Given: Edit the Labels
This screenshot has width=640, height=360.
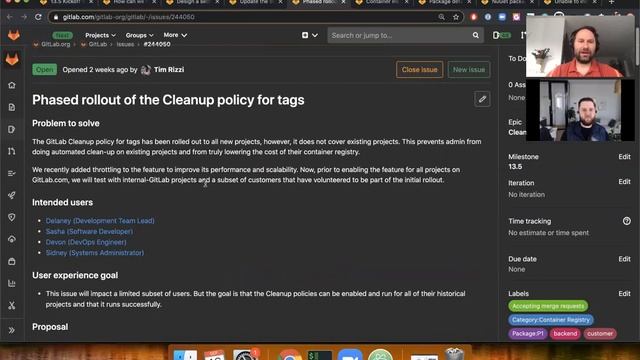Looking at the screenshot, I should 624,293.
